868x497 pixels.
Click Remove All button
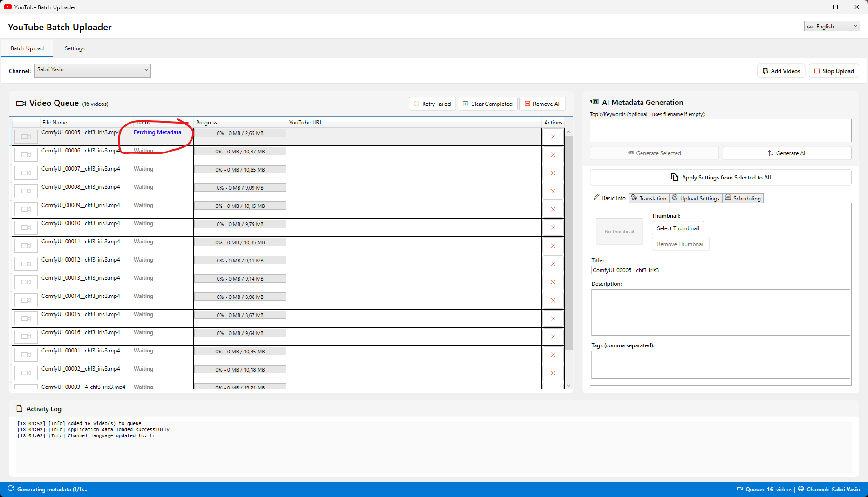(x=542, y=104)
